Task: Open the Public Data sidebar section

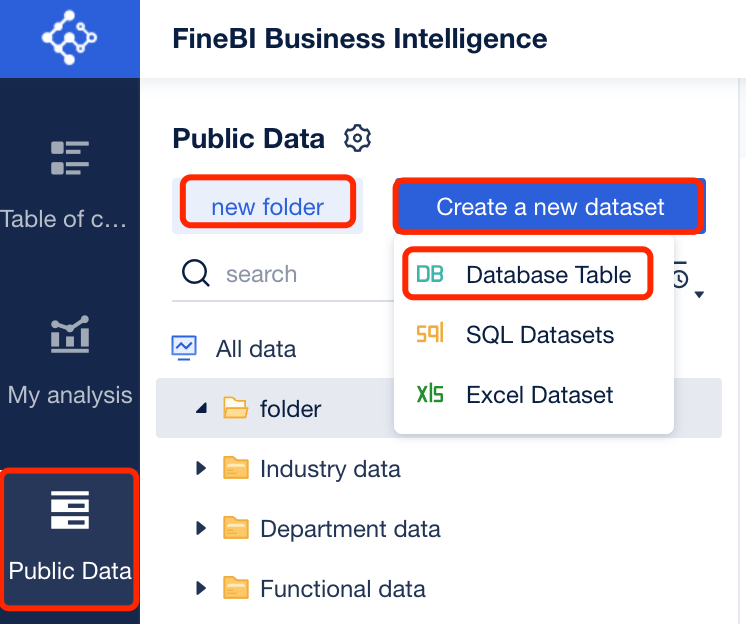Action: pos(70,537)
